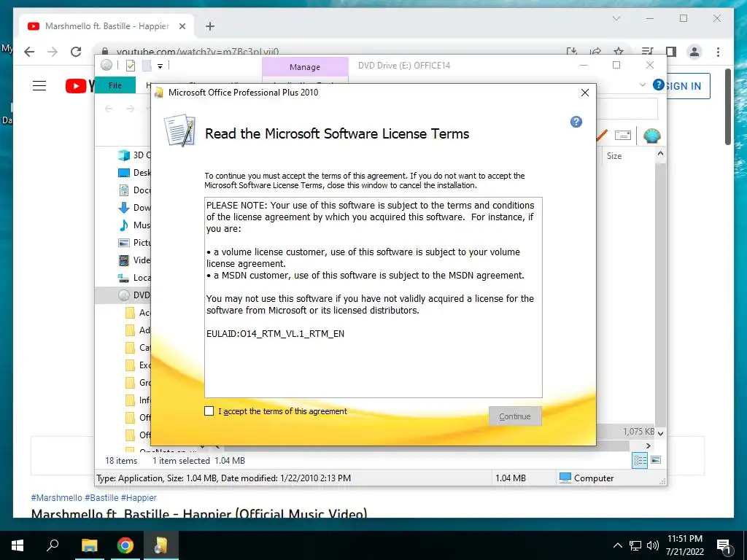Open File Explorer help question mark

659,85
